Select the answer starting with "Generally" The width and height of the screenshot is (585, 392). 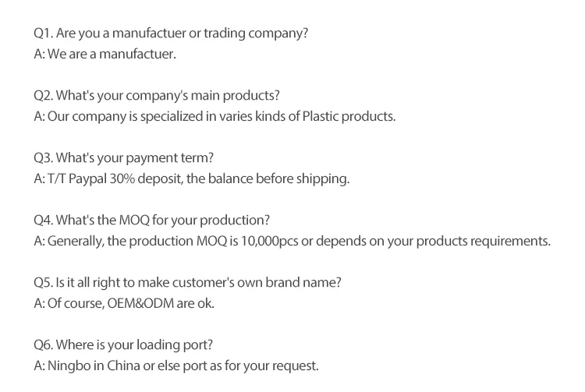292,242
